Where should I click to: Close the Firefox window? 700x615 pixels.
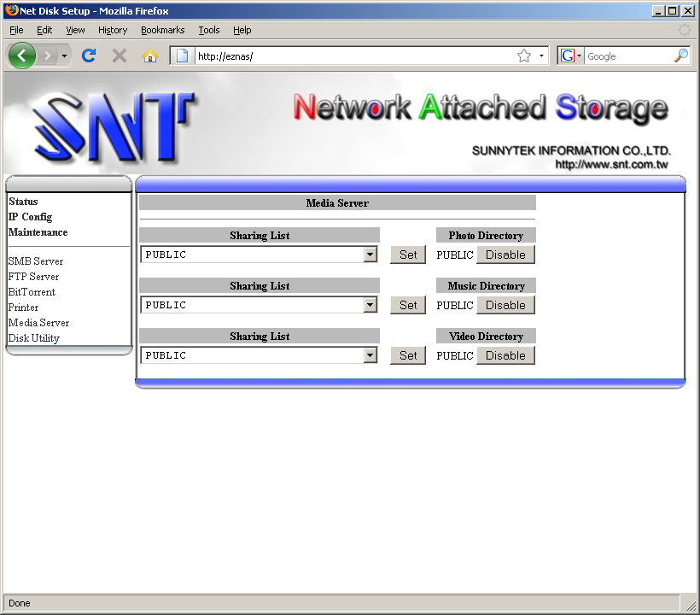(x=688, y=11)
